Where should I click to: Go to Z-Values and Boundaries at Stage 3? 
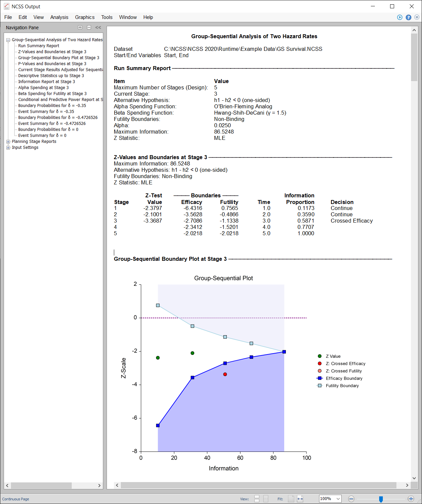[x=52, y=52]
